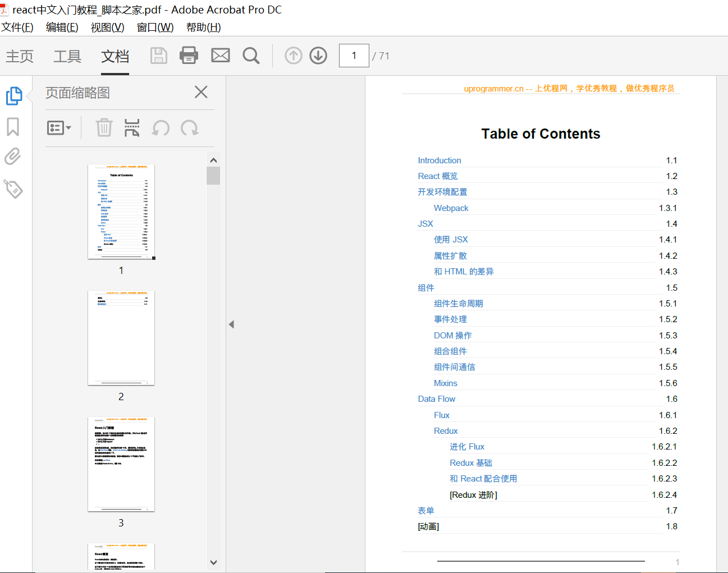Image resolution: width=728 pixels, height=573 pixels.
Task: Select page 1 thumbnail
Action: (x=121, y=212)
